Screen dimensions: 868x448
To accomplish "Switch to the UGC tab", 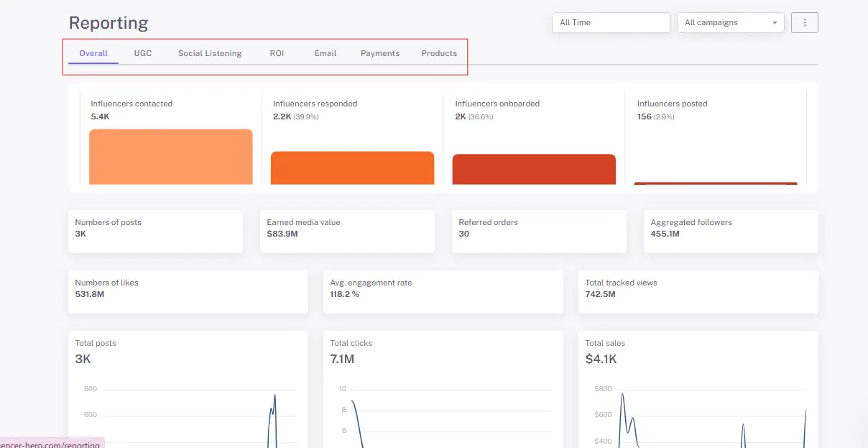I will point(143,53).
